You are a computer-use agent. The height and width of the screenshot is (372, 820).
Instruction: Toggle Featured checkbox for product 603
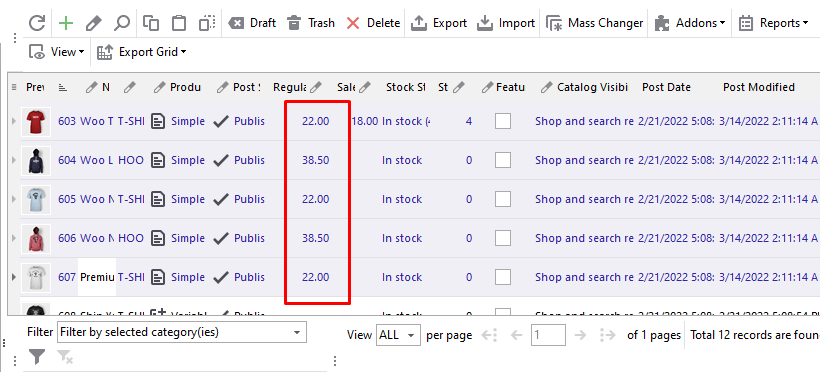tap(503, 121)
